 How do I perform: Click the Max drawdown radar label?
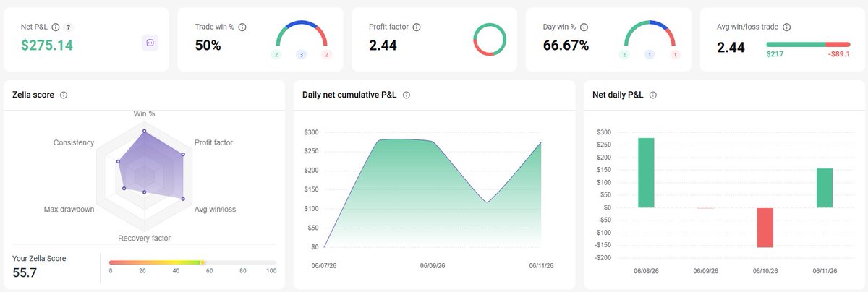point(69,210)
